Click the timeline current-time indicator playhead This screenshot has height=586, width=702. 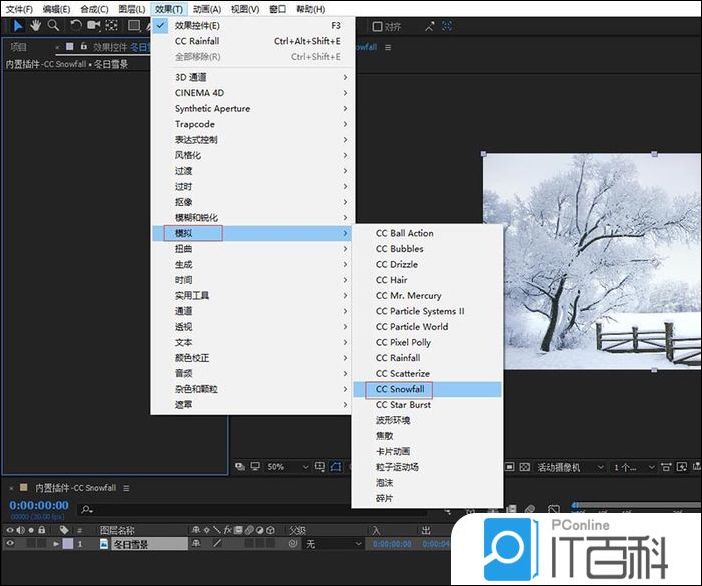574,506
